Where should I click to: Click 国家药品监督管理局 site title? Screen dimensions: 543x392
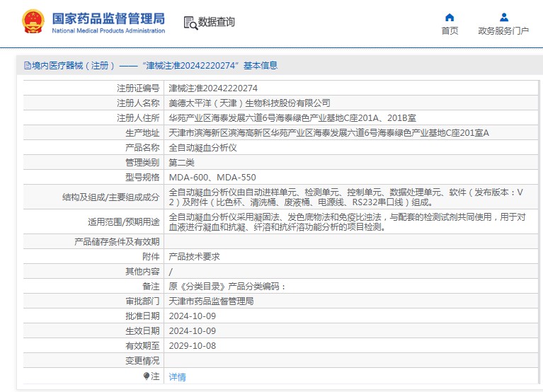tap(108, 18)
